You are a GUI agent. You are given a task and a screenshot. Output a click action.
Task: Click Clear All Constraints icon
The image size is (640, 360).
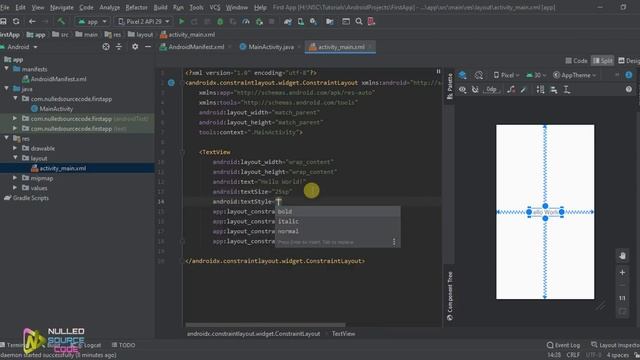coord(511,89)
